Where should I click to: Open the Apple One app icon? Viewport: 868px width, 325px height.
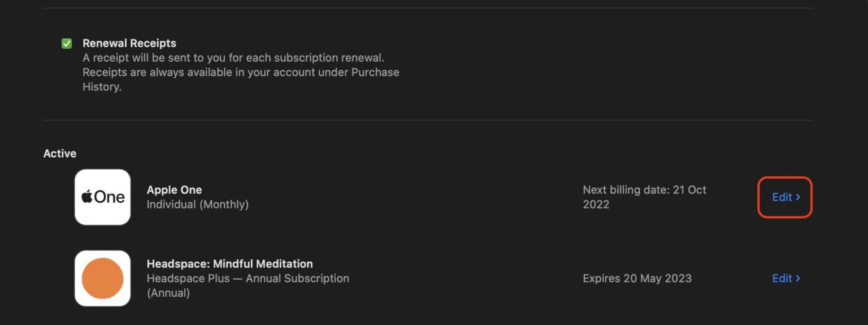pos(102,197)
